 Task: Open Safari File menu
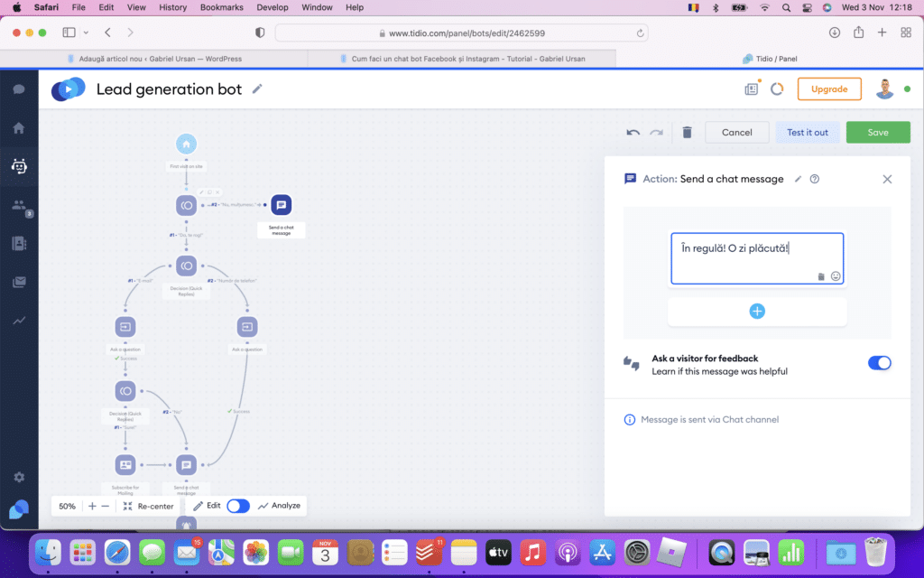coord(79,7)
